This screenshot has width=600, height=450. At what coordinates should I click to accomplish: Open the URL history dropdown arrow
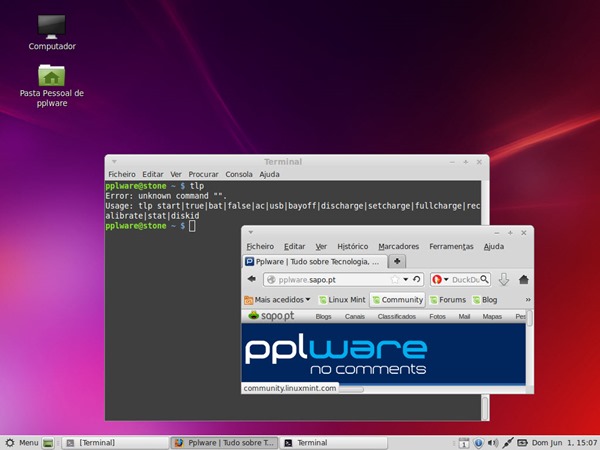[x=406, y=280]
